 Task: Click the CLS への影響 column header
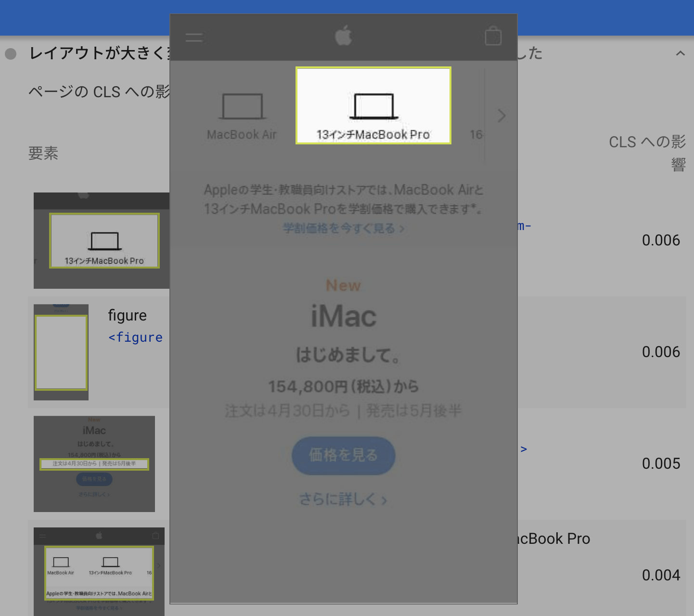click(x=647, y=153)
